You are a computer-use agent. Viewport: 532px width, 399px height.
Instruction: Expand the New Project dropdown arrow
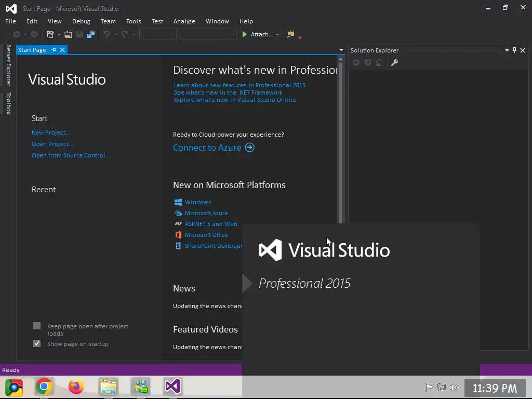pyautogui.click(x=59, y=35)
